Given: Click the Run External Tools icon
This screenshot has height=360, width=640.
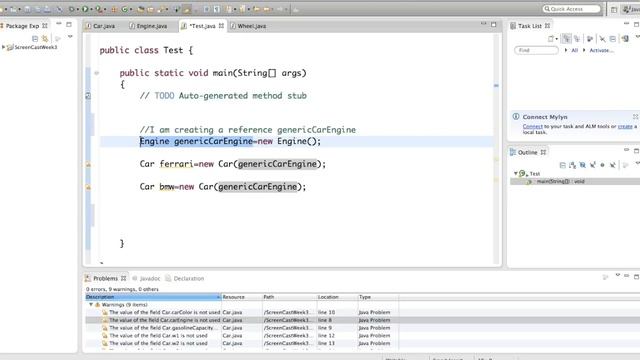Looking at the screenshot, I should tap(98, 9).
